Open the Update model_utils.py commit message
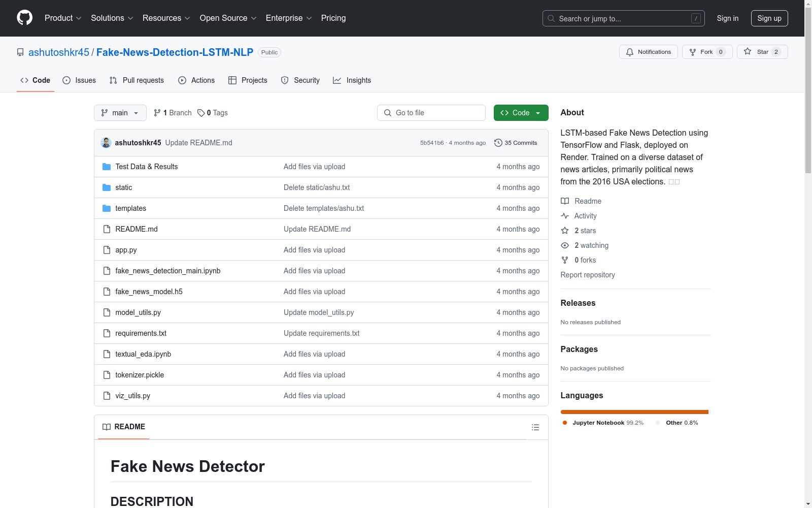 pos(319,312)
